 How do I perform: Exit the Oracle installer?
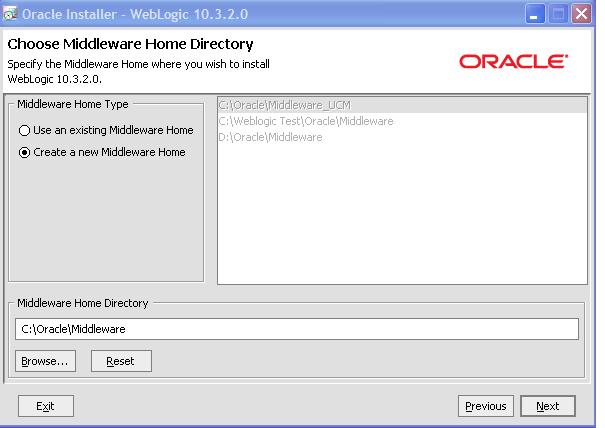point(46,406)
